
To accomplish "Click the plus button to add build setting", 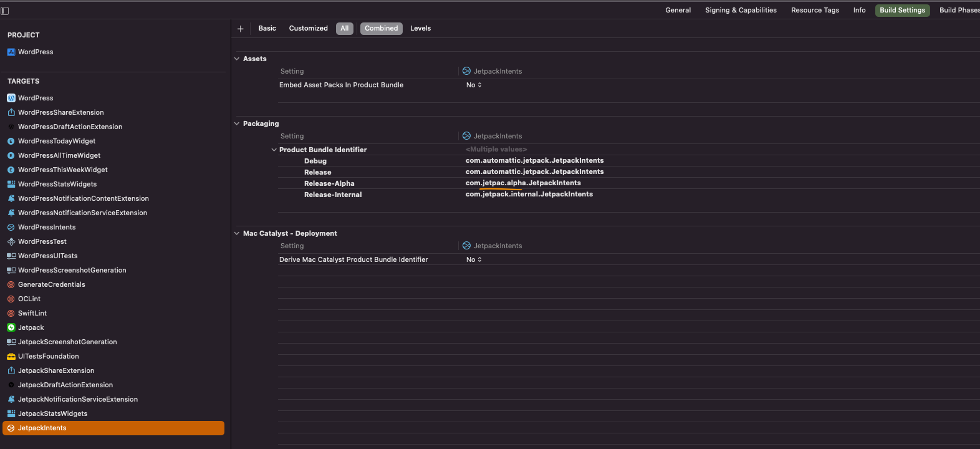I will (x=241, y=29).
